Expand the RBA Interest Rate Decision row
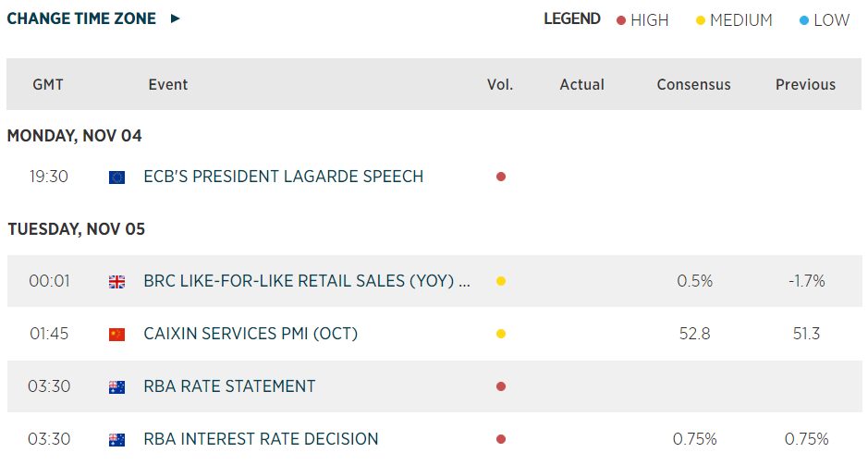Screen dimensions: 868x465 coord(261,439)
